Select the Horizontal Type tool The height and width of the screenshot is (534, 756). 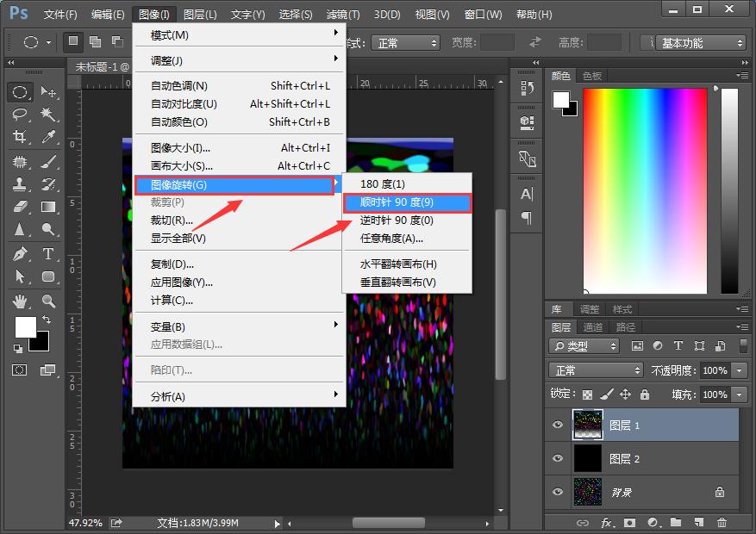(x=48, y=254)
